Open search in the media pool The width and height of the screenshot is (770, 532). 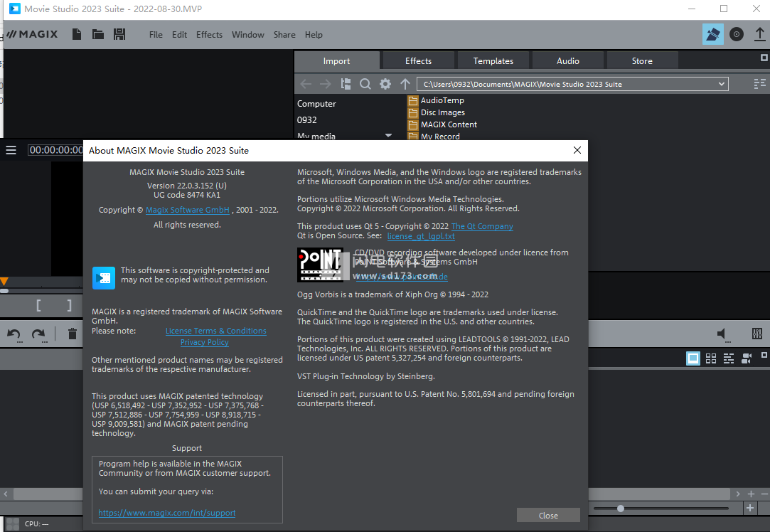coord(365,84)
